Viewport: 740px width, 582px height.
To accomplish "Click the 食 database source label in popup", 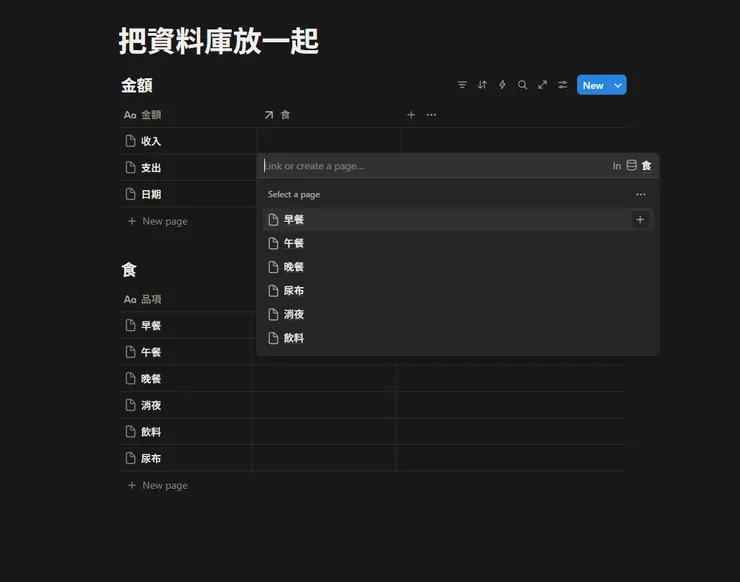I will [x=647, y=166].
